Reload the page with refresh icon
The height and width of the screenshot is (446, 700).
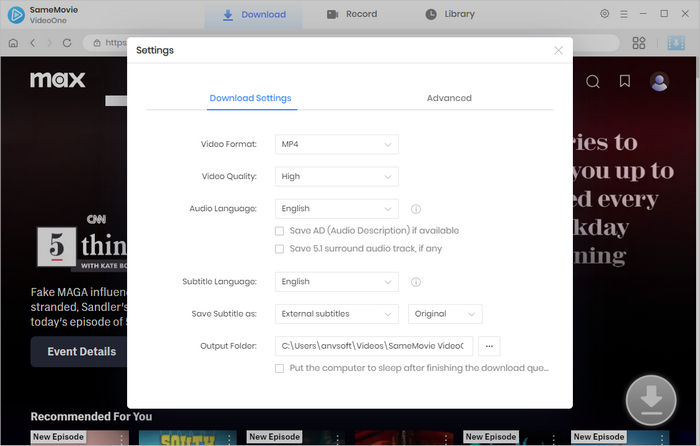tap(67, 43)
